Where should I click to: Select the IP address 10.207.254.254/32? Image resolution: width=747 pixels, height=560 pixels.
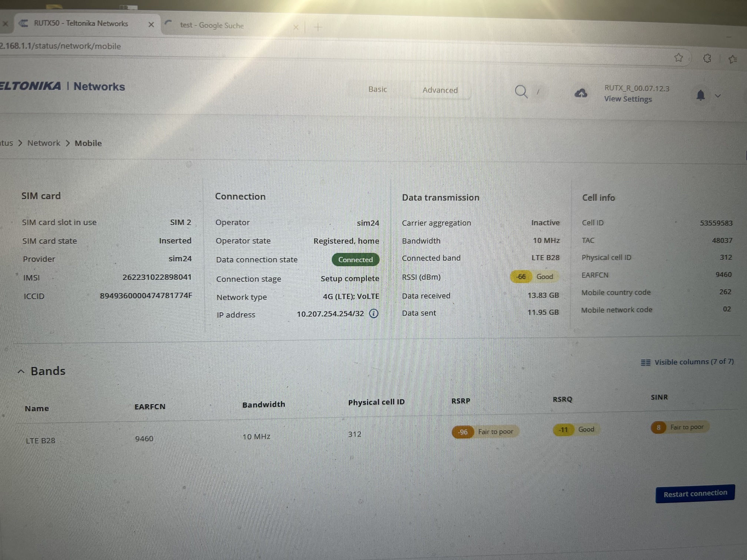coord(330,314)
